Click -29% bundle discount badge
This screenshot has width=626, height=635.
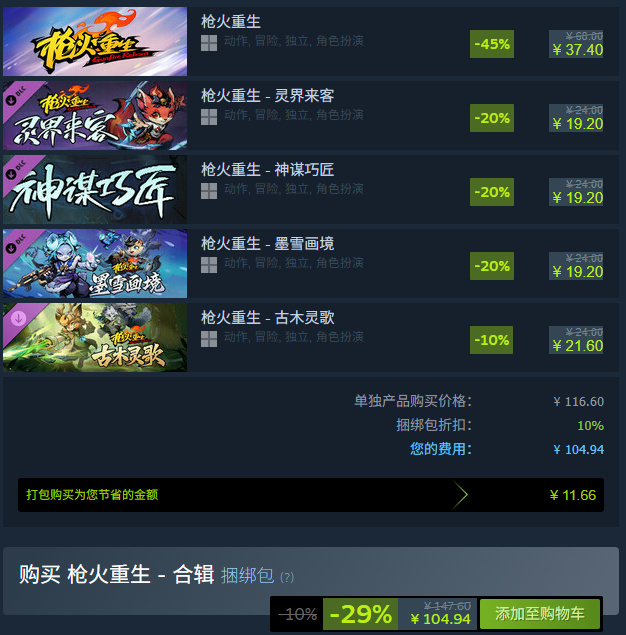point(360,614)
